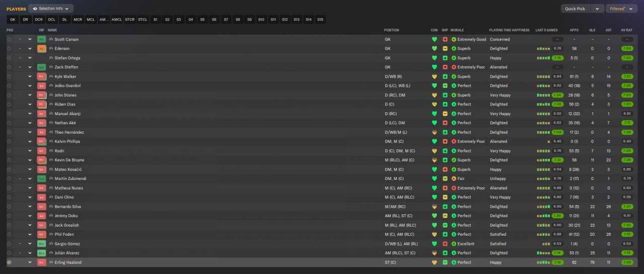Click the profile icon beside Kevin De Bruyne
The image size is (644, 274).
click(51, 160)
